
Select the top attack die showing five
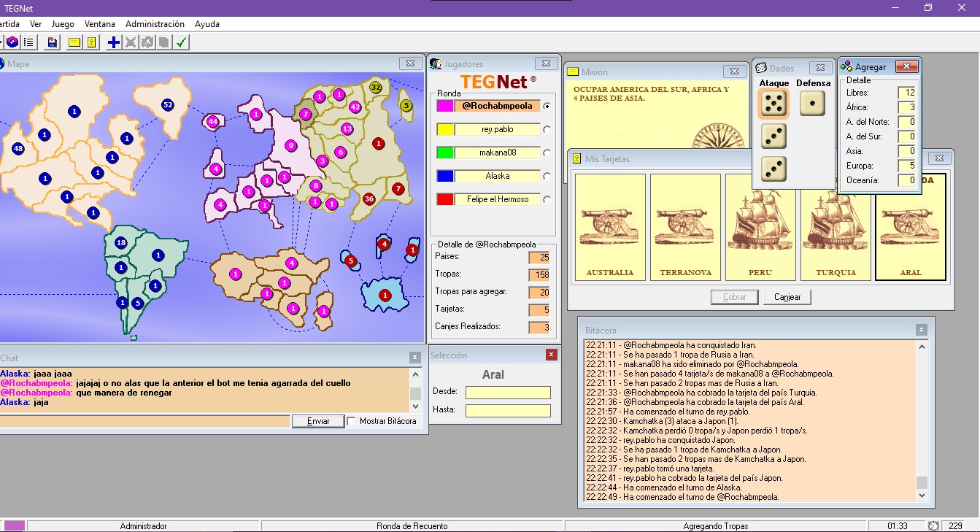773,104
